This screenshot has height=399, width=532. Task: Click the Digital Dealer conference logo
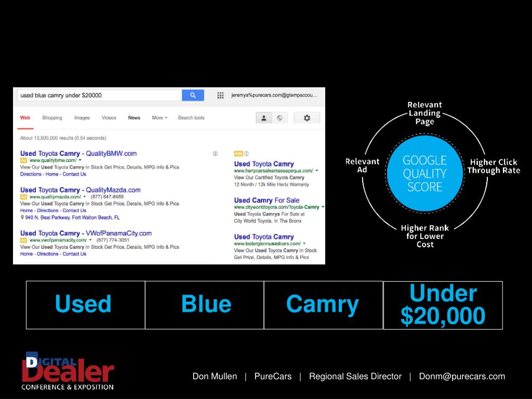pos(68,370)
